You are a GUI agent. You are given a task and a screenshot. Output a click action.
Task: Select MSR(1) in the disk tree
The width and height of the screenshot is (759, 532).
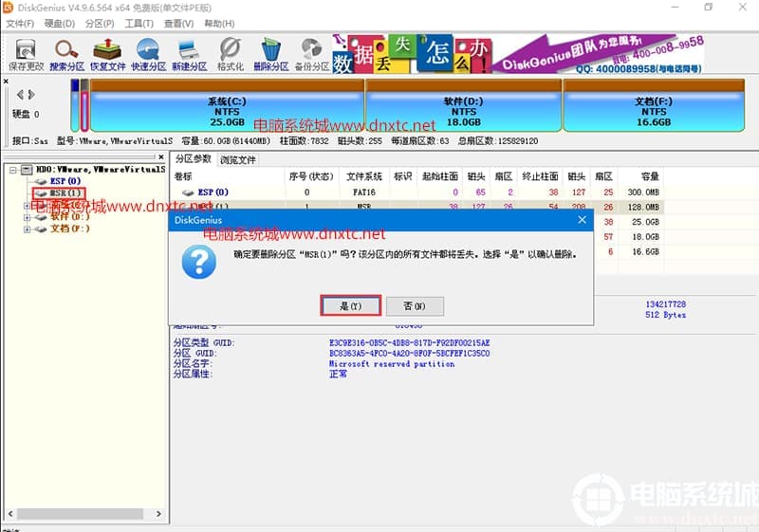65,193
